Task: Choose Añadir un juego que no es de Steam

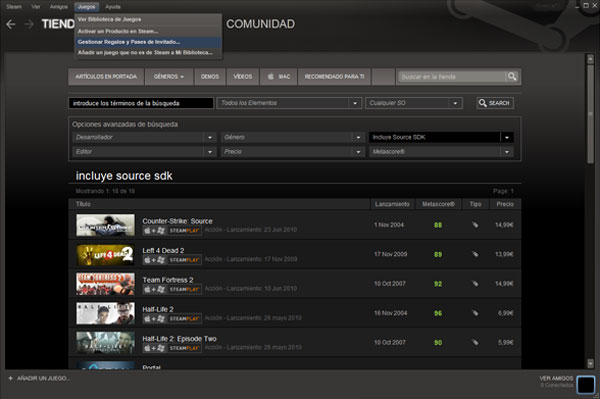Action: 148,52
